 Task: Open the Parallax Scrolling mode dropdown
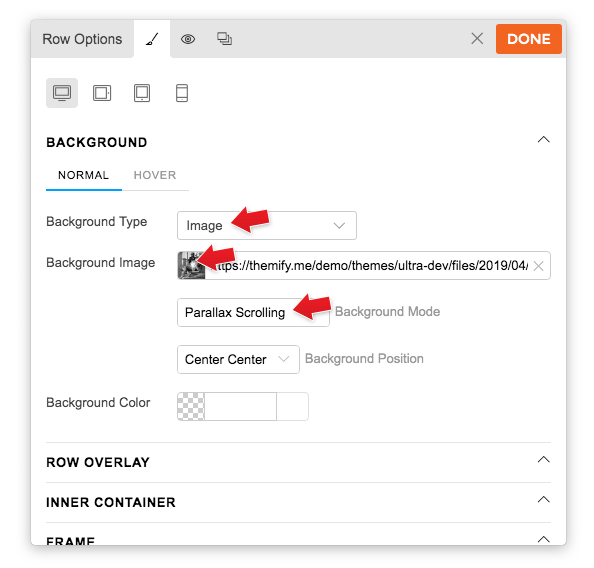(x=253, y=312)
